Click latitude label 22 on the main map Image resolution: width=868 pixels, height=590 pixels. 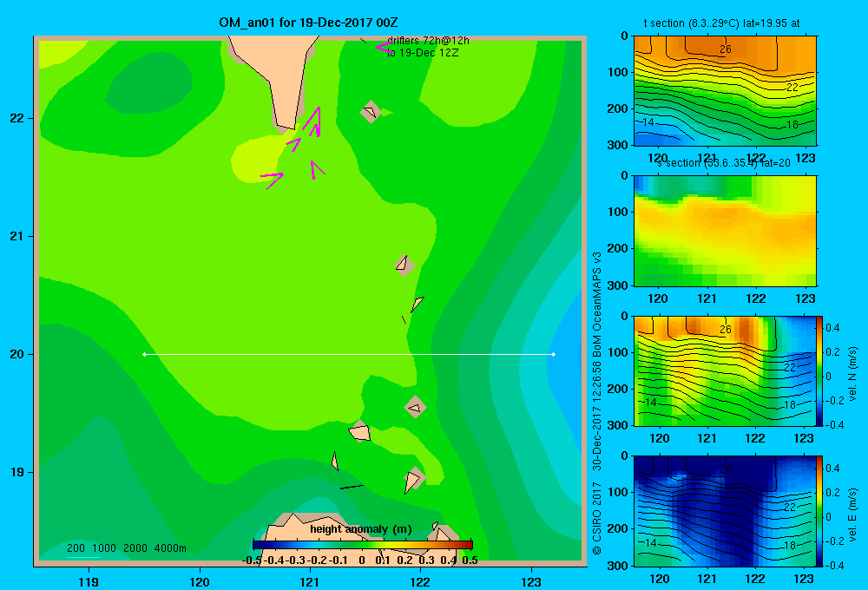pyautogui.click(x=16, y=118)
